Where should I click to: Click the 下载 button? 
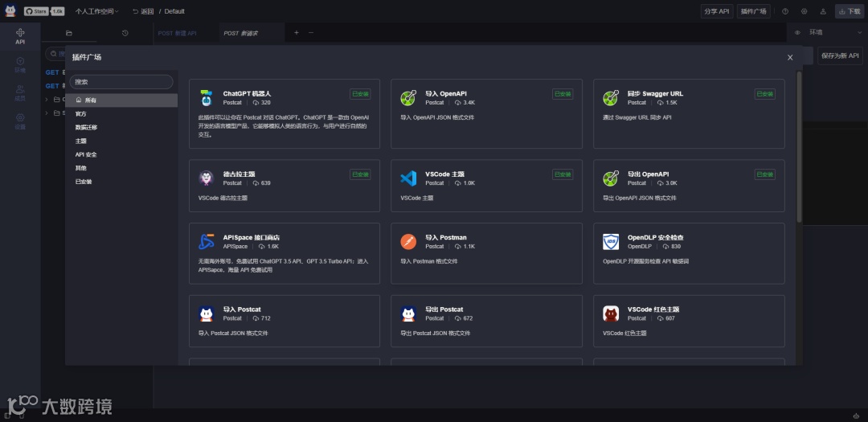click(x=850, y=11)
